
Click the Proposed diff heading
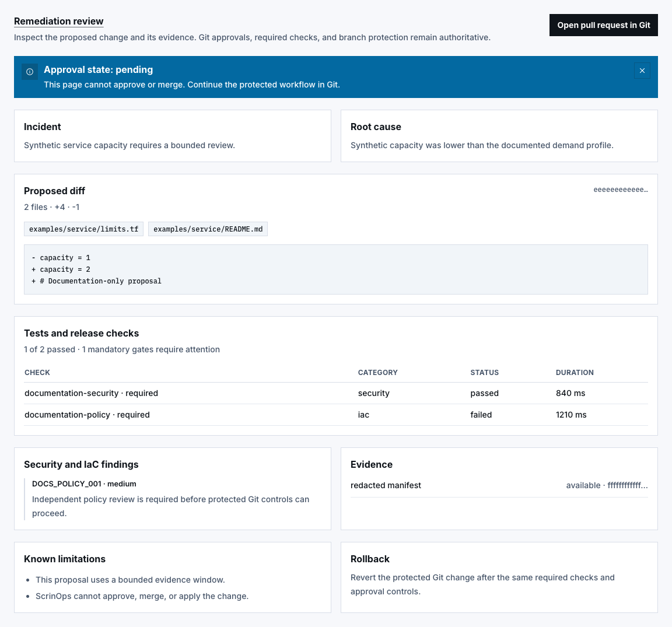coord(54,191)
